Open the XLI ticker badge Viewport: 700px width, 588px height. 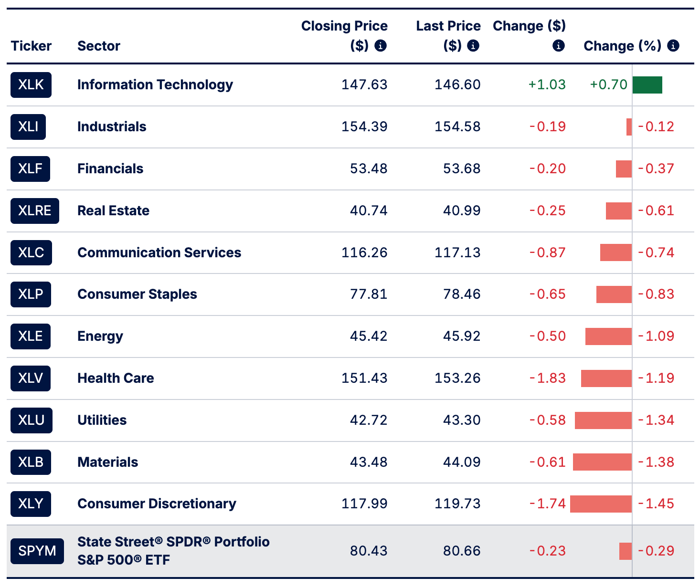28,127
